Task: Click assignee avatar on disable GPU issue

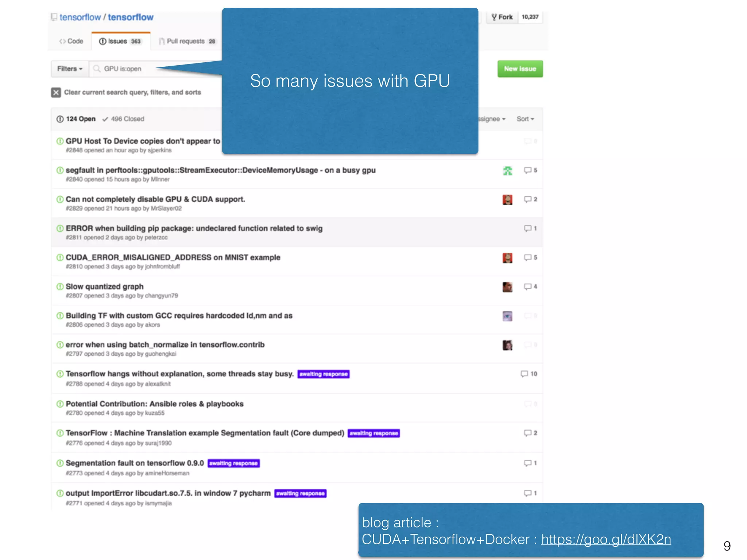Action: [507, 199]
